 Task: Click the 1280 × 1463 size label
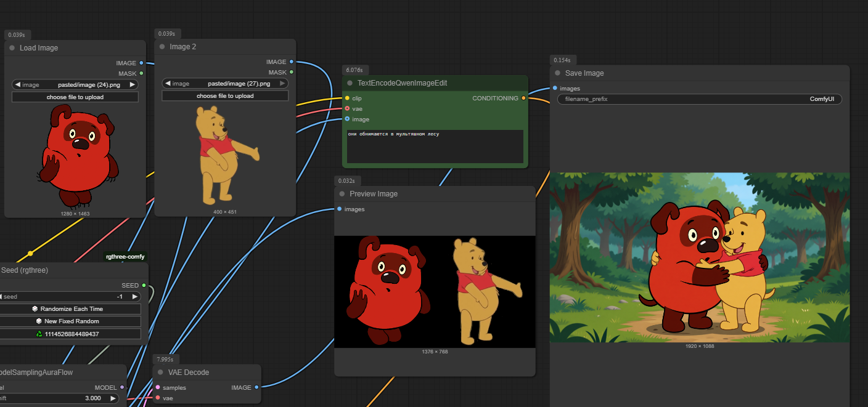75,213
